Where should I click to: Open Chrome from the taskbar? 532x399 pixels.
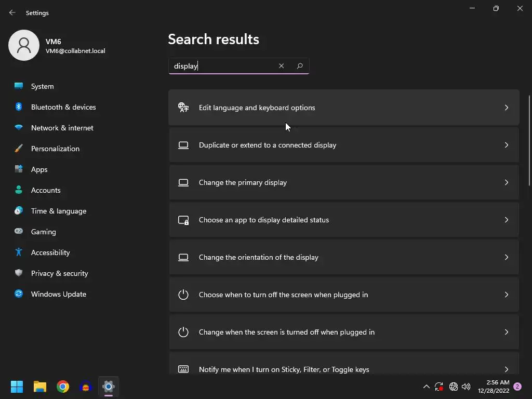[63, 387]
